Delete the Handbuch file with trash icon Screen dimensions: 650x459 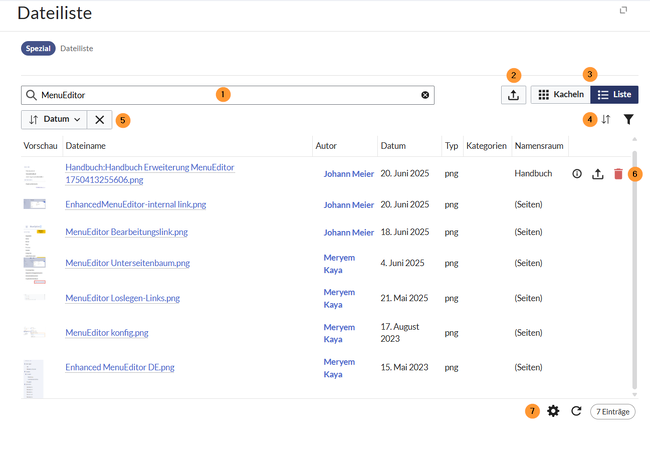pyautogui.click(x=618, y=174)
